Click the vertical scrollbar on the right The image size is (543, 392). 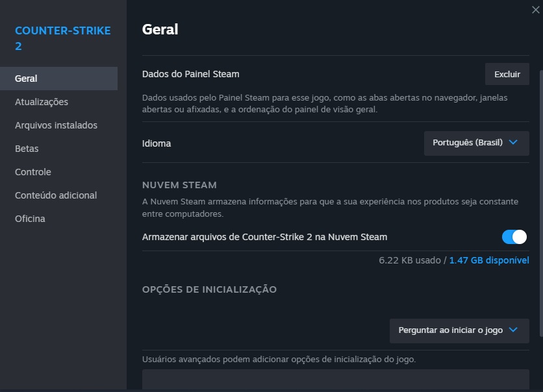pos(541,203)
